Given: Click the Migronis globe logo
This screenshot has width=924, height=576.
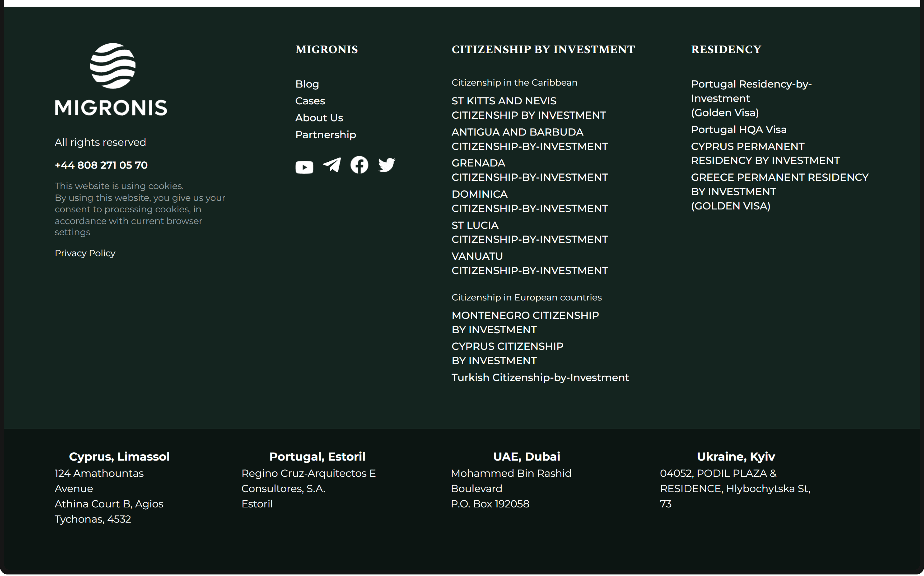Looking at the screenshot, I should [x=112, y=66].
